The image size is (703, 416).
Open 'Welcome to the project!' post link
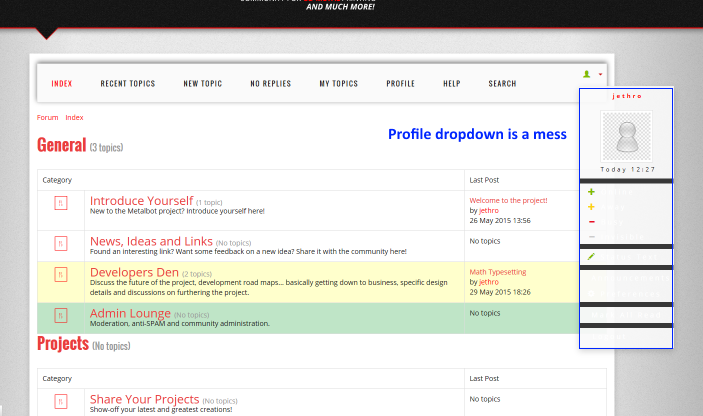click(x=508, y=200)
